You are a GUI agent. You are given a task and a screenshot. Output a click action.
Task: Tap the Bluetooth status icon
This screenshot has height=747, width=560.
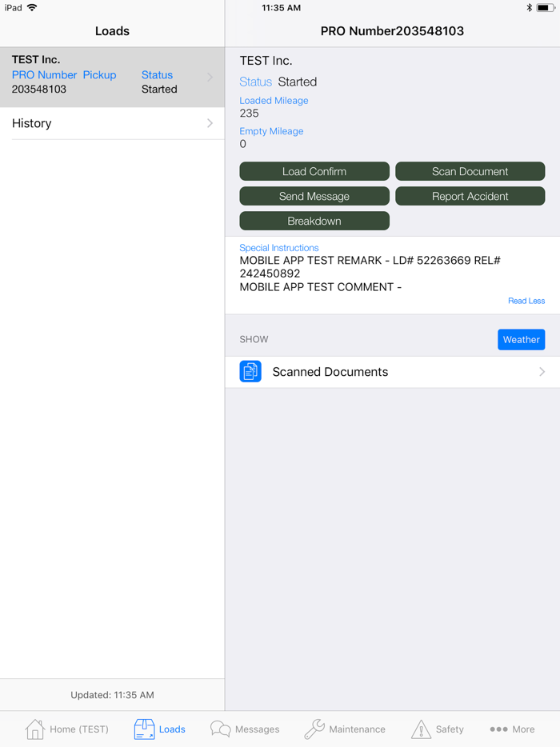coord(529,8)
